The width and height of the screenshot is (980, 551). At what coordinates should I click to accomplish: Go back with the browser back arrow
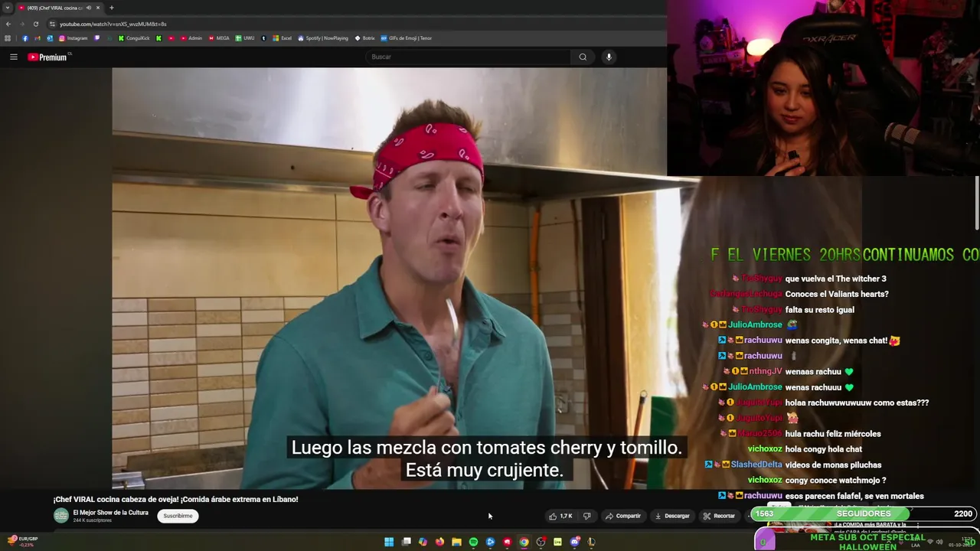[8, 24]
